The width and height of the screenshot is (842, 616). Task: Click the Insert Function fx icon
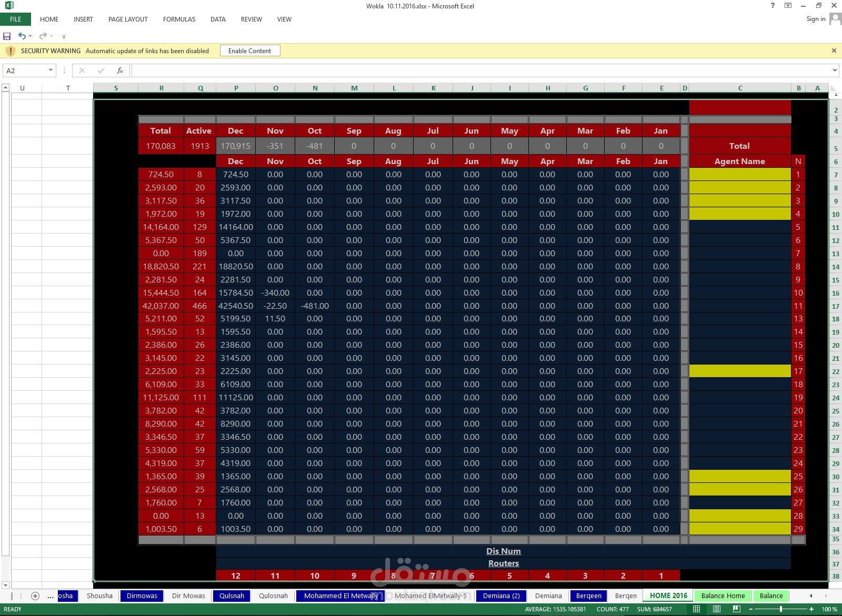coord(120,70)
